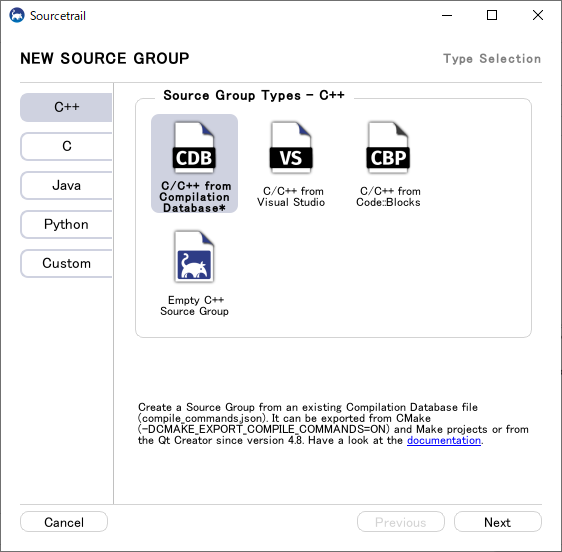Select the Empty C++ Source Group icon
The height and width of the screenshot is (552, 562).
click(194, 257)
